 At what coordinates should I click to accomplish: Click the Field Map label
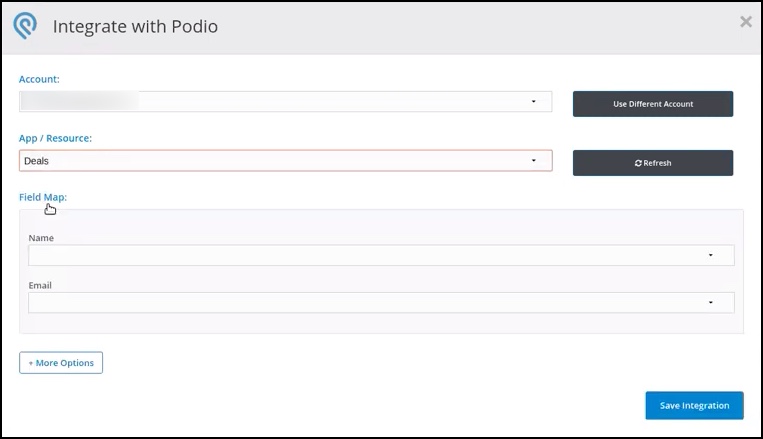coord(43,197)
